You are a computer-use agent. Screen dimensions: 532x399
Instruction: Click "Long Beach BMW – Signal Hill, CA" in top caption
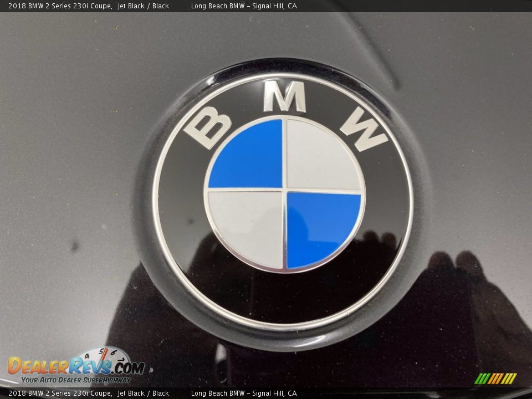244,6
